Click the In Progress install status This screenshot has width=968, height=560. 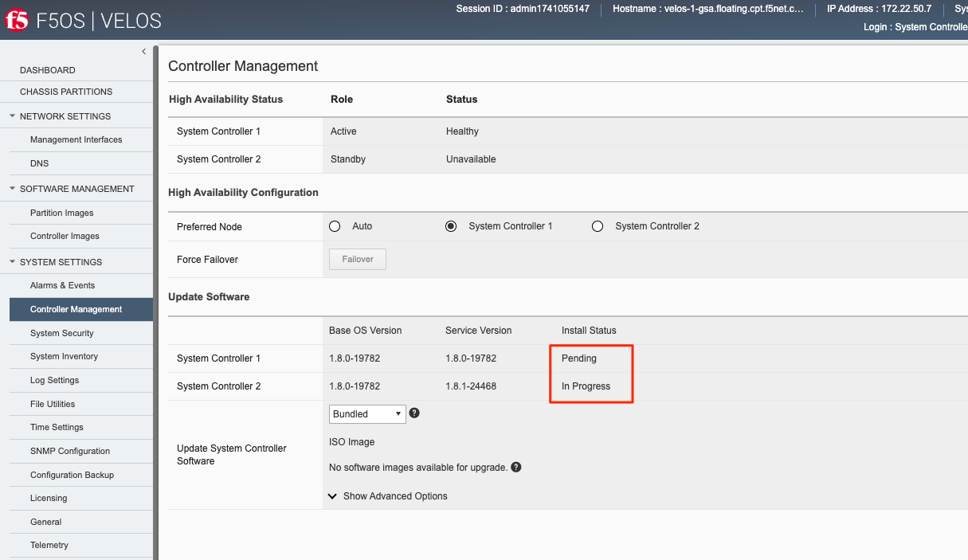(586, 386)
